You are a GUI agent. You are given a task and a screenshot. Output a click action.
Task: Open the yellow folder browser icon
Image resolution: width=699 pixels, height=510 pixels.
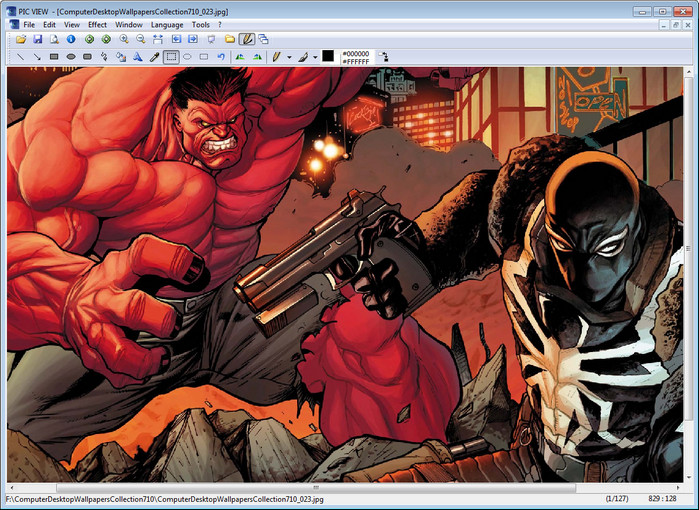(x=230, y=39)
